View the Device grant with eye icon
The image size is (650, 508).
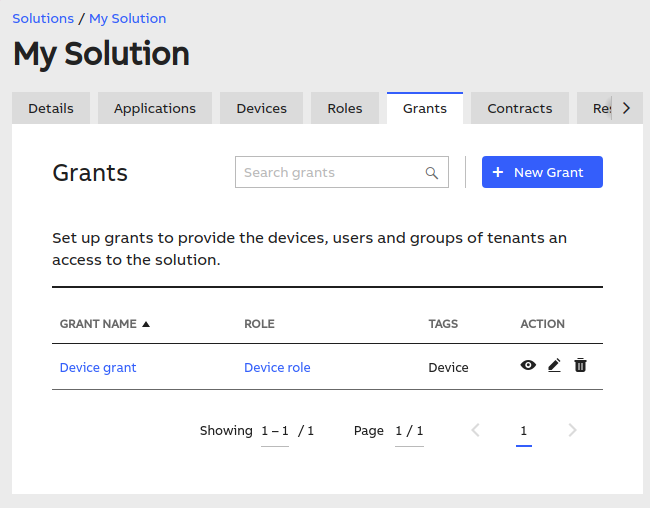pyautogui.click(x=528, y=365)
